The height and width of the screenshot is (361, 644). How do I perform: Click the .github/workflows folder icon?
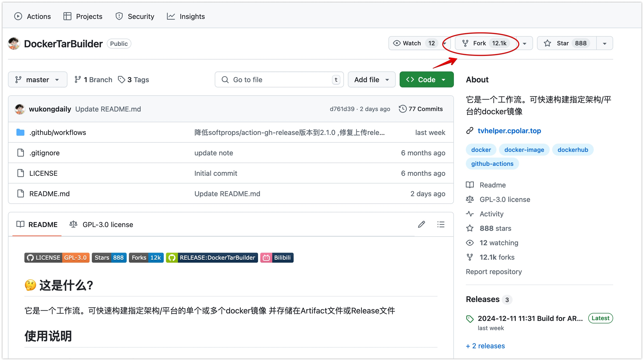click(x=20, y=132)
